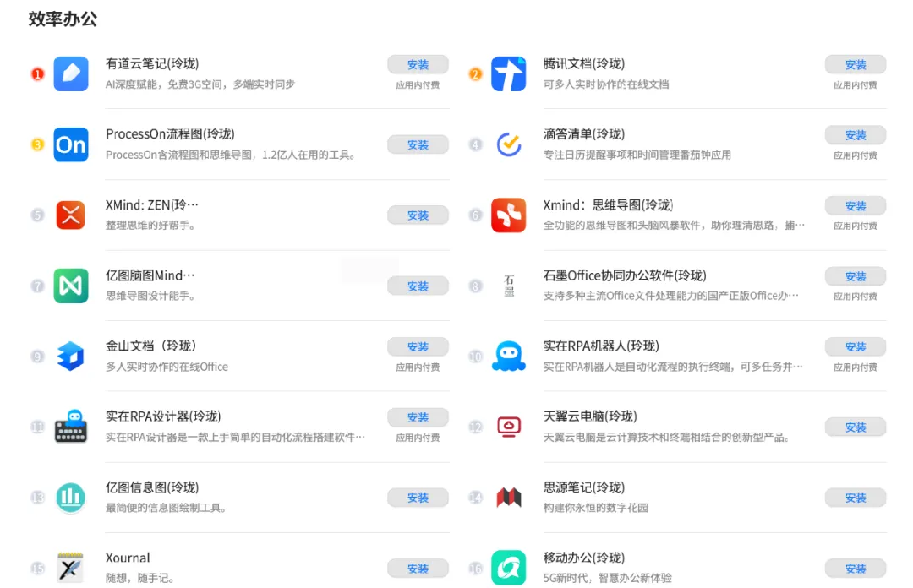Click description 最简便的信息图绘制工具。
This screenshot has width=913, height=588.
click(166, 508)
